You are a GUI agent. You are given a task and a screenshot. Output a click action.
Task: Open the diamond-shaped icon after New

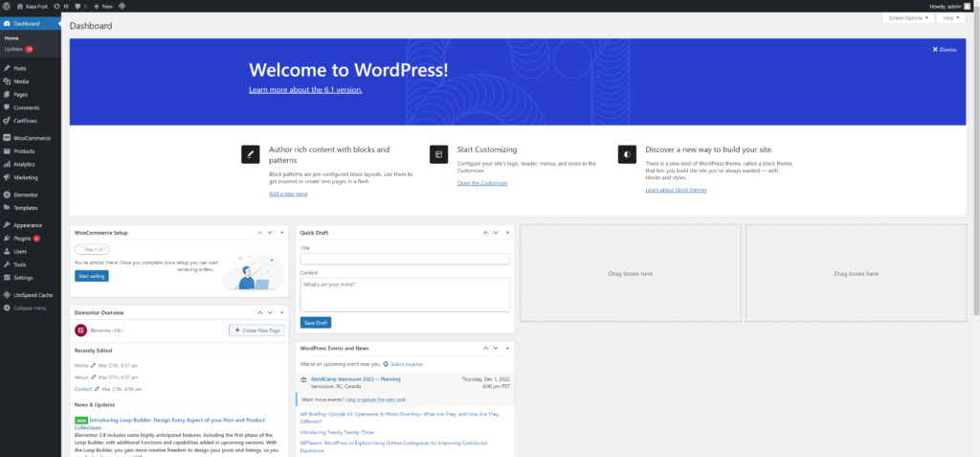(x=122, y=6)
